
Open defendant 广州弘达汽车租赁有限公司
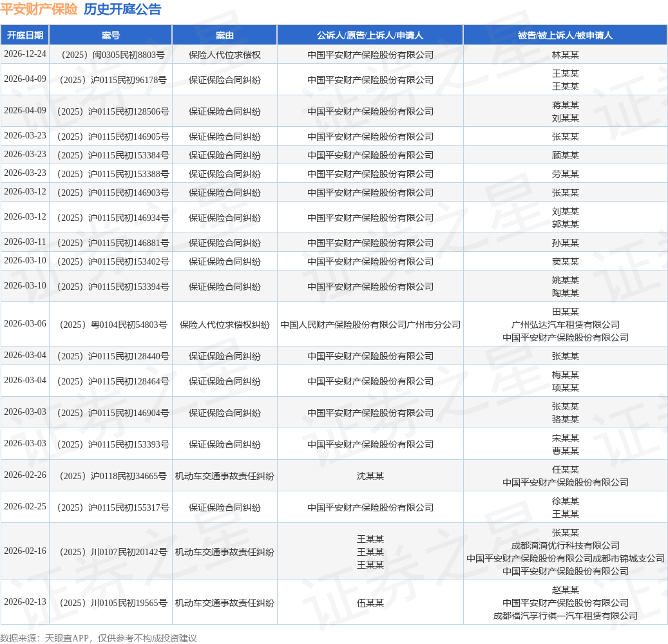(x=565, y=325)
